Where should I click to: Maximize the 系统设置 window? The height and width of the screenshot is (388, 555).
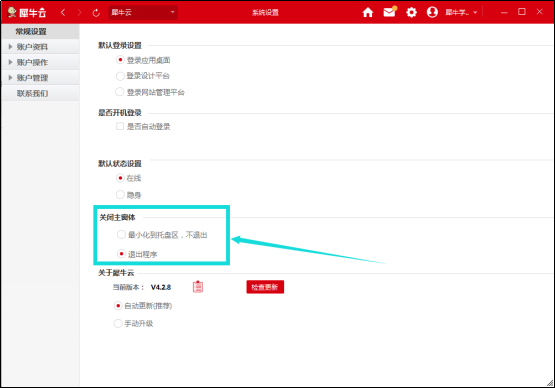522,12
